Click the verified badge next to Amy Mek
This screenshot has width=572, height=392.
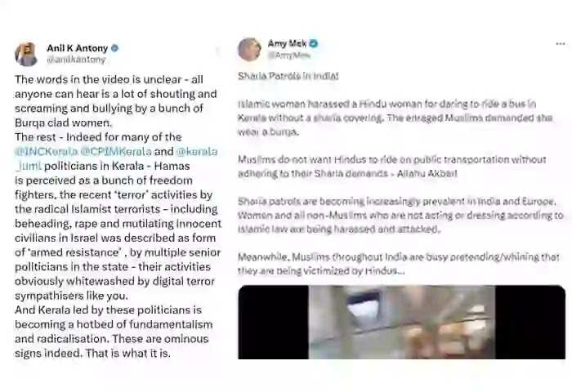(x=313, y=43)
